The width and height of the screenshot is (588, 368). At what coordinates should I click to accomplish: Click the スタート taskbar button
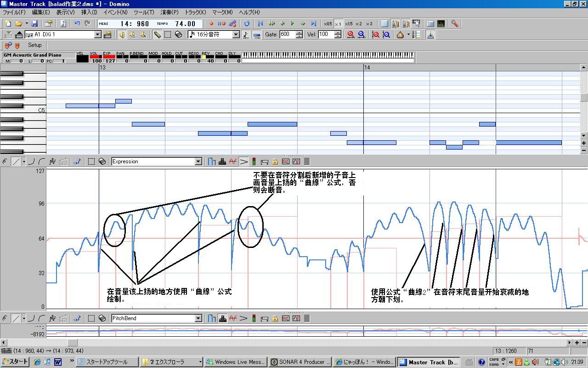click(x=15, y=362)
